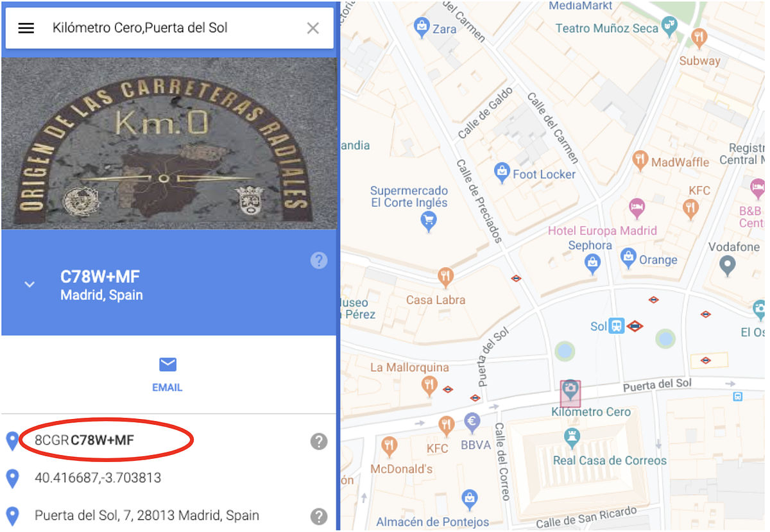Click the help icon in blue header
The image size is (770, 532).
coord(319,260)
